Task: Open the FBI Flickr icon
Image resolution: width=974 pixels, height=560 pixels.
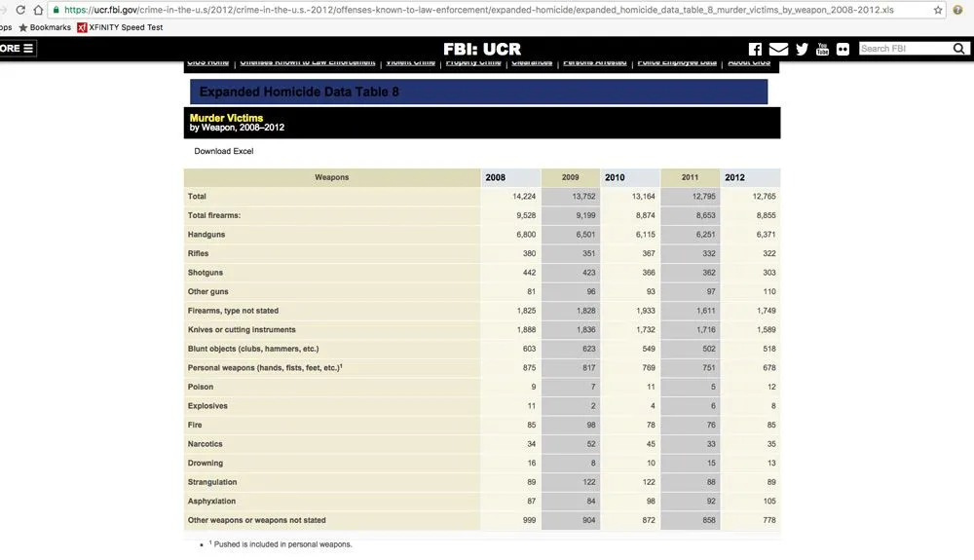Action: coord(843,49)
